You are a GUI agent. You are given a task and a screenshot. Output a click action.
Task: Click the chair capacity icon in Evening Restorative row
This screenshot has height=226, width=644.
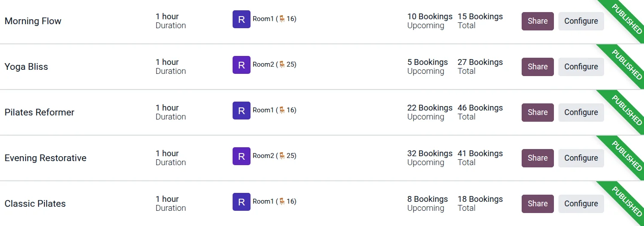click(282, 156)
